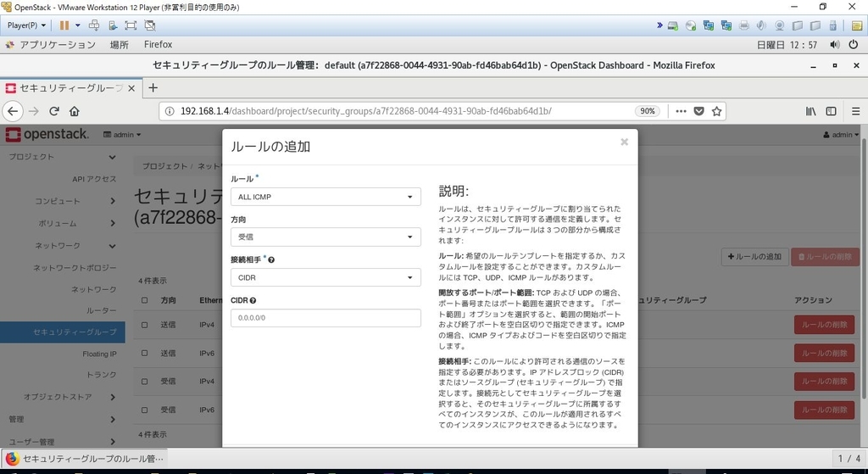The width and height of the screenshot is (868, 474).
Task: Check the 受信 IPv6 rule row checkbox
Action: pyautogui.click(x=144, y=410)
